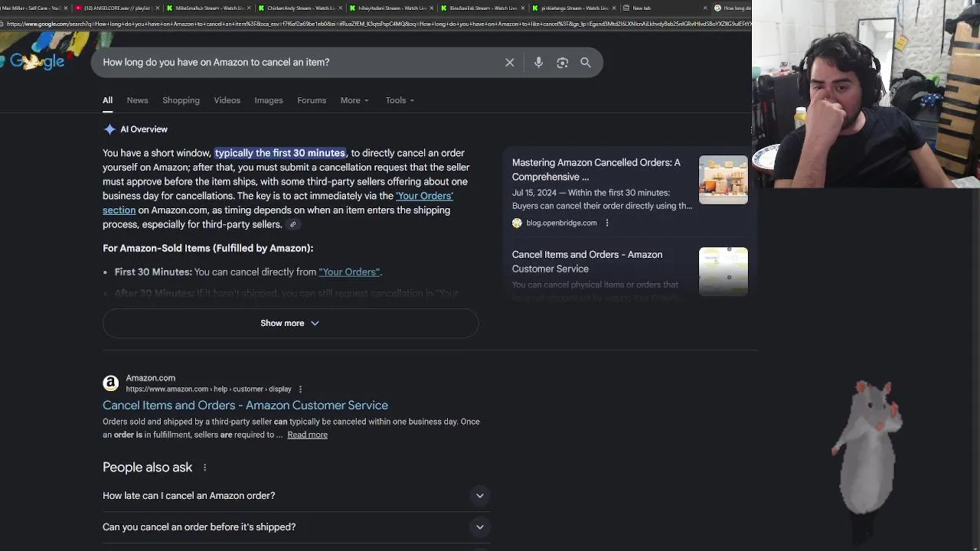Click the link chain icon after third-party sellers text
Screen dimensions: 980x551
tap(292, 225)
